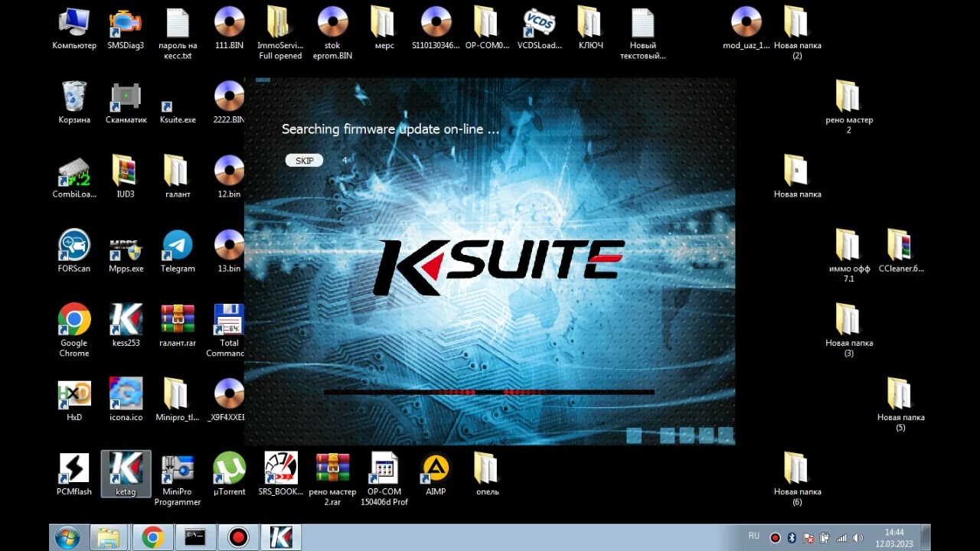Open the Windows Start menu
Image resolution: width=980 pixels, height=551 pixels.
coord(67,538)
